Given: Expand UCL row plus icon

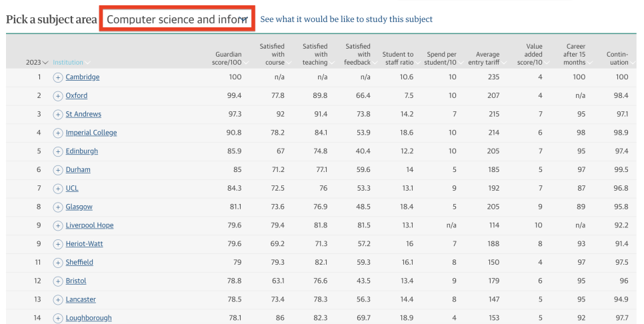Looking at the screenshot, I should 58,189.
